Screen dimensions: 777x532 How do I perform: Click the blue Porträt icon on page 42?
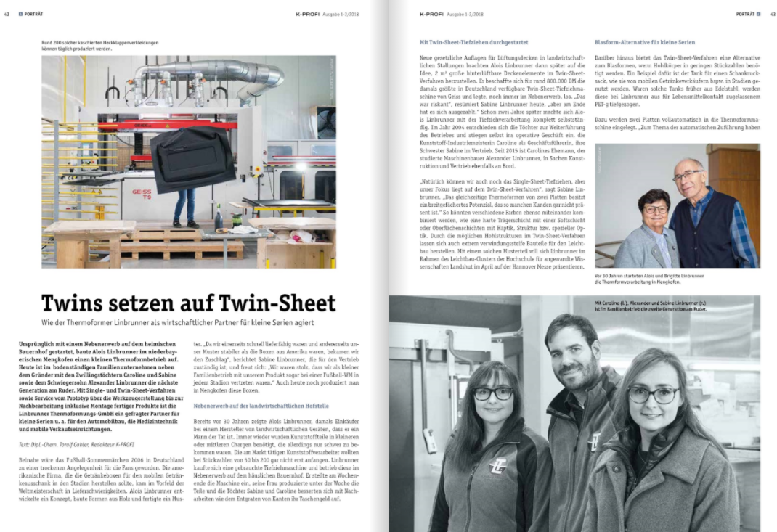21,14
